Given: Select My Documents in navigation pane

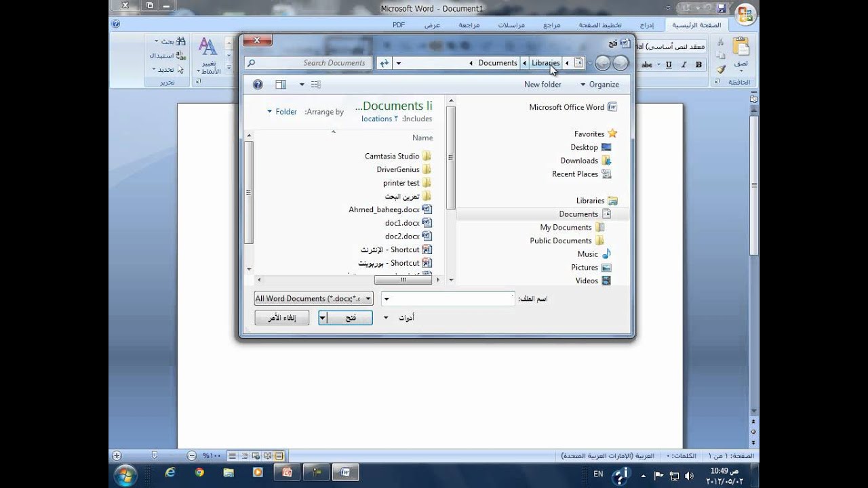Looking at the screenshot, I should coord(572,228).
